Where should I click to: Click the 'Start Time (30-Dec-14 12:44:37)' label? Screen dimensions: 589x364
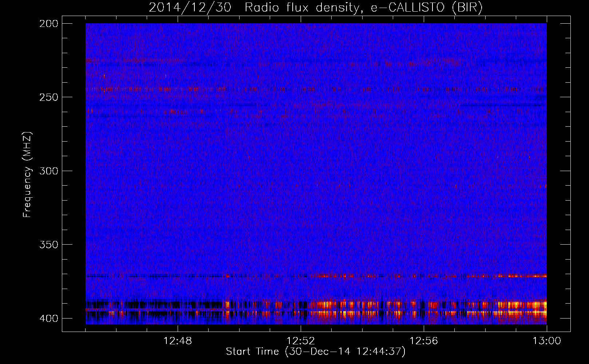pos(316,352)
